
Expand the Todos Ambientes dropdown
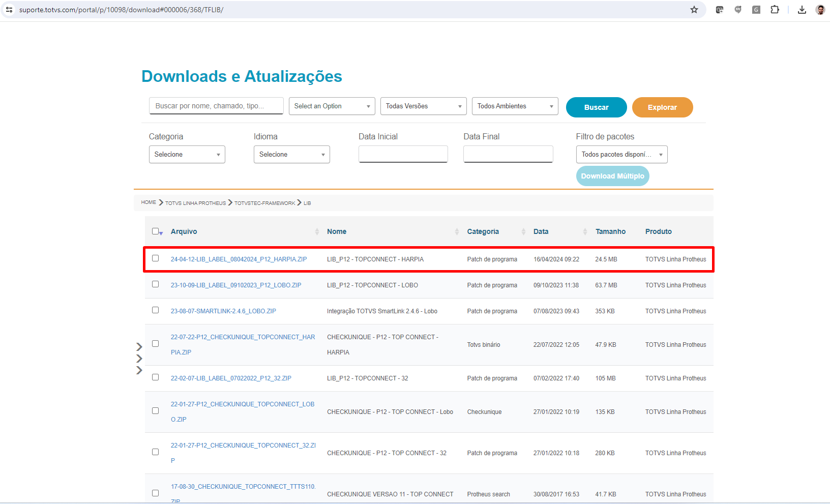click(515, 106)
